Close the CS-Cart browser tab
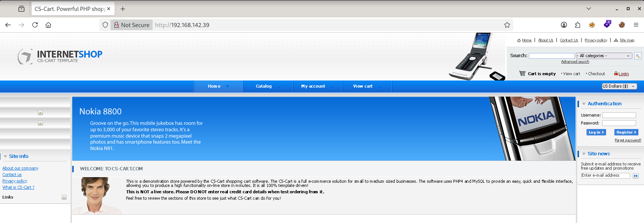This screenshot has width=644, height=223. pyautogui.click(x=109, y=9)
